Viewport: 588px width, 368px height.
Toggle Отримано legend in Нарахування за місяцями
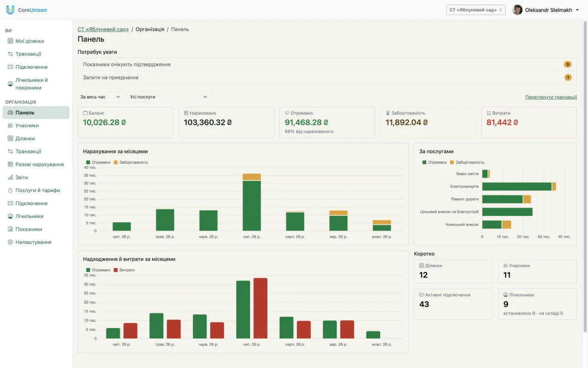98,162
